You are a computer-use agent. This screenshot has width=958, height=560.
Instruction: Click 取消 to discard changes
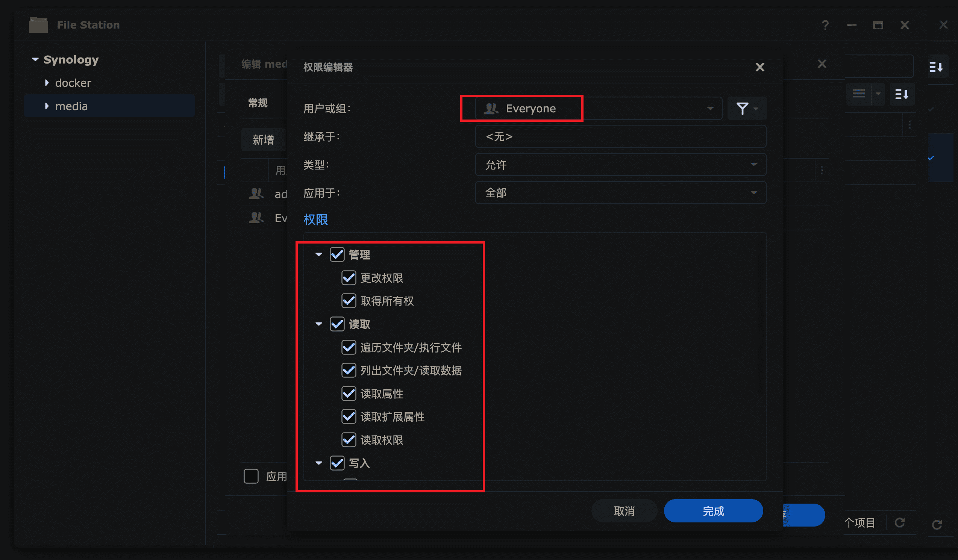[624, 512]
